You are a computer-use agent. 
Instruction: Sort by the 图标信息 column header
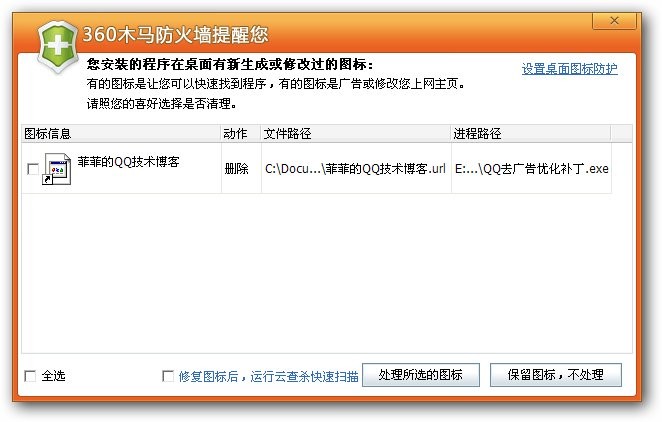pyautogui.click(x=121, y=134)
